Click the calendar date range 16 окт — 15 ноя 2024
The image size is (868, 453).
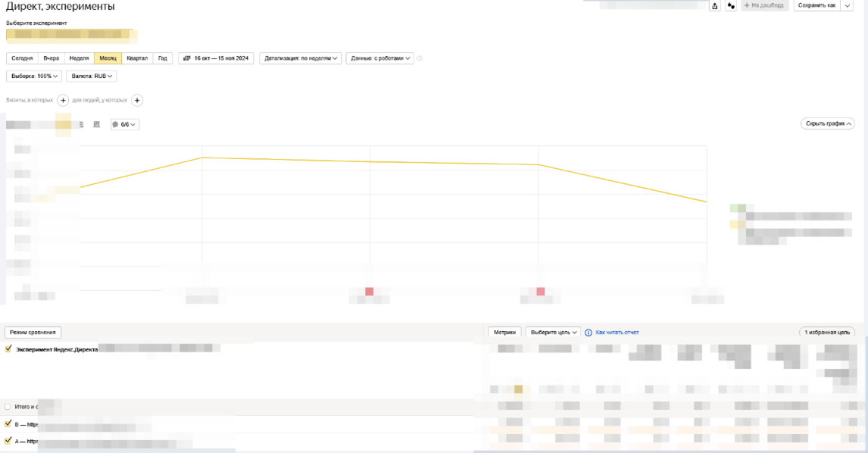216,58
